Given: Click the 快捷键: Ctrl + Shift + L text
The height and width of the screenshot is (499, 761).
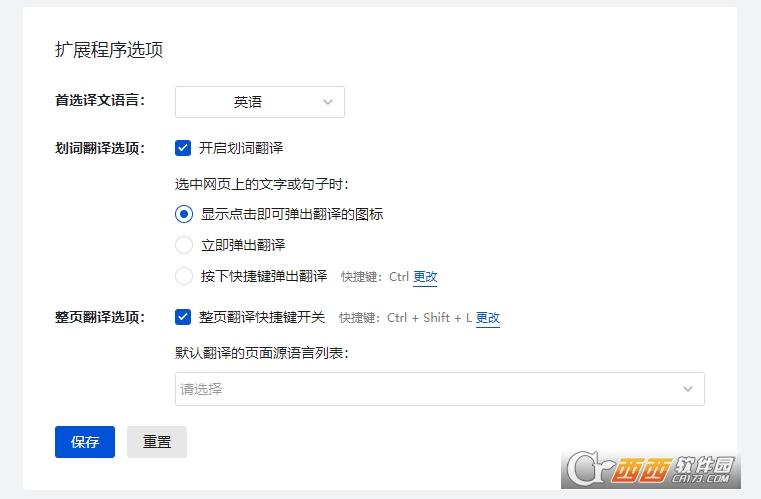Looking at the screenshot, I should pyautogui.click(x=405, y=318).
